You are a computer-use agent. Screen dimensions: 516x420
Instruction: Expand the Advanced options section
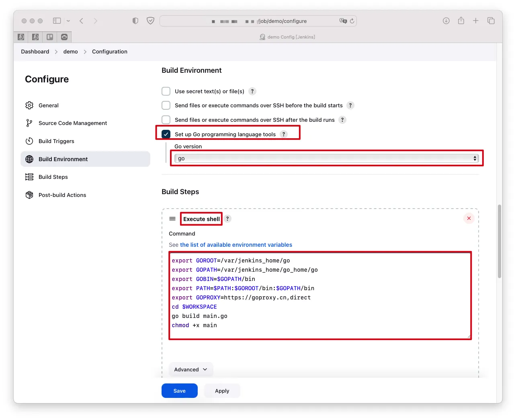click(190, 369)
